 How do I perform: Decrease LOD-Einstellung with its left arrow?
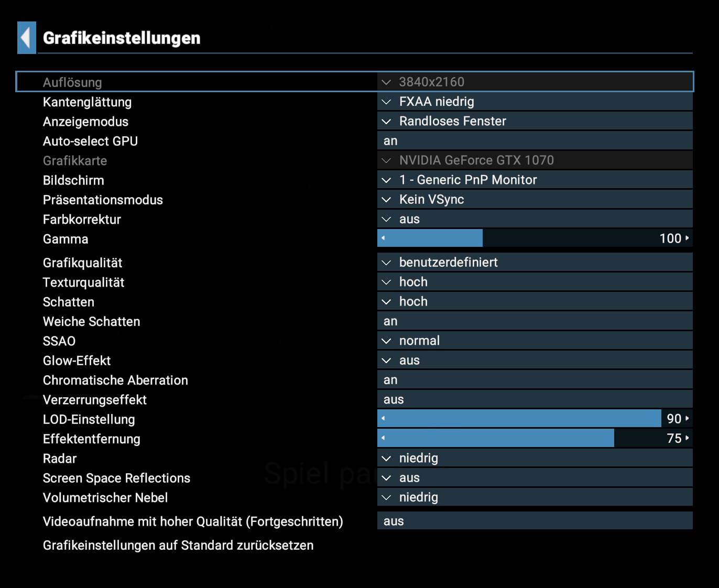click(x=383, y=418)
